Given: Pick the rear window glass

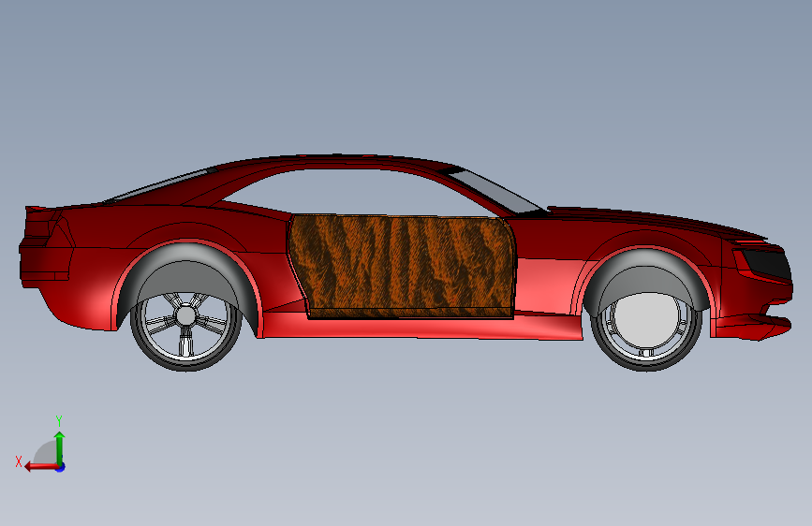Looking at the screenshot, I should point(158,186).
